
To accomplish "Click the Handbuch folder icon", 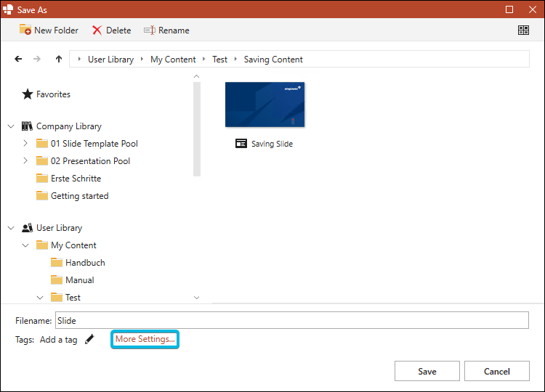I will coord(57,263).
